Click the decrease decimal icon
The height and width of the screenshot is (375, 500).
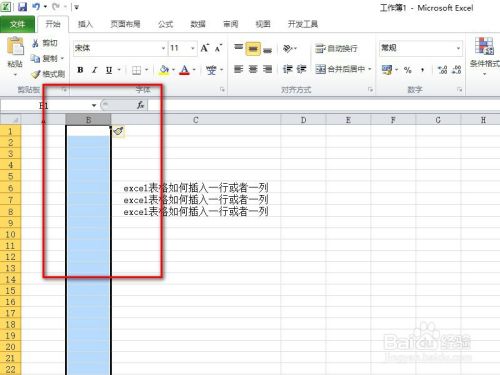pos(457,70)
